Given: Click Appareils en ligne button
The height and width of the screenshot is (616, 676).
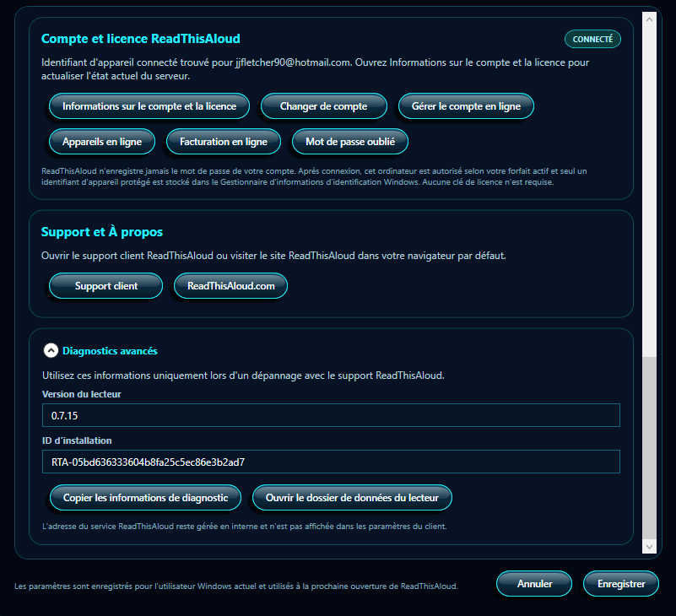Looking at the screenshot, I should 102,142.
